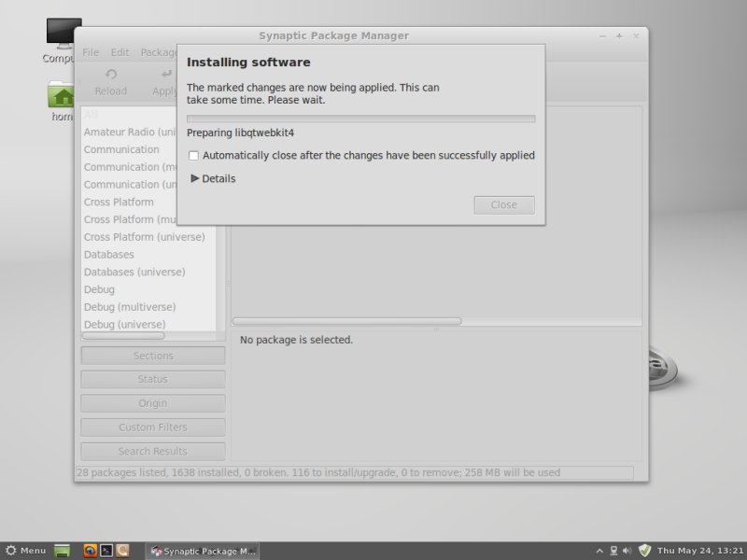Open the home folder desktop icon
Viewport: 747px width, 560px height.
(61, 102)
